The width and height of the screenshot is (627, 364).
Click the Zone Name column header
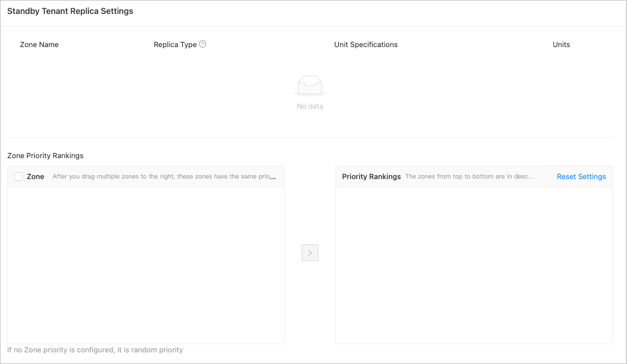coord(39,45)
